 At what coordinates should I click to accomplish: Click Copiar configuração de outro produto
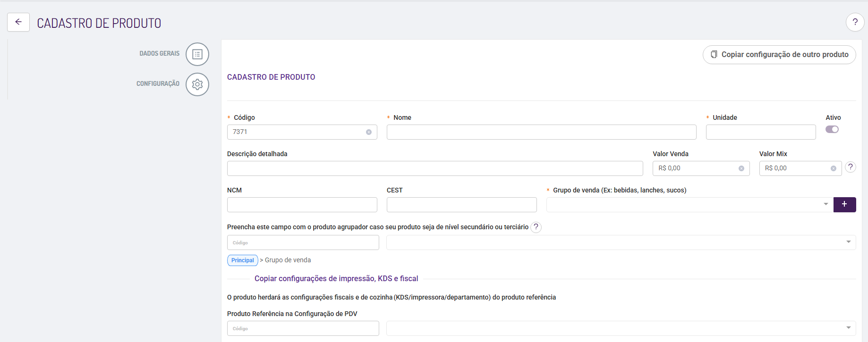pos(779,55)
